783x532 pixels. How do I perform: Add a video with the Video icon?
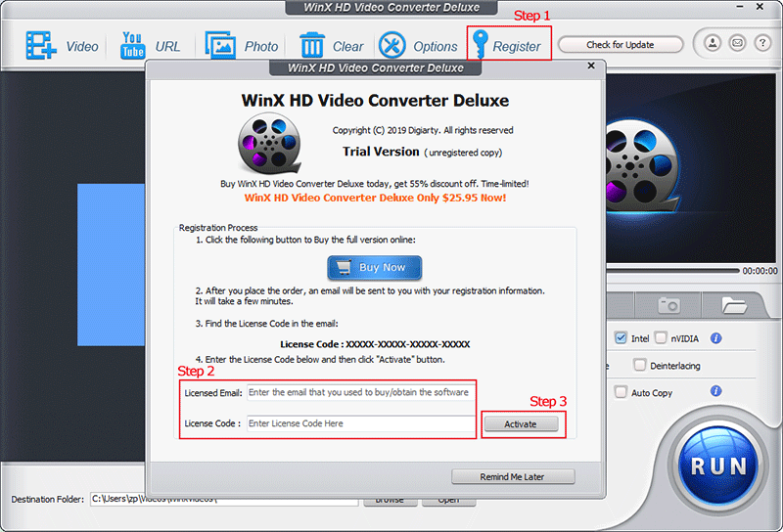[x=41, y=45]
